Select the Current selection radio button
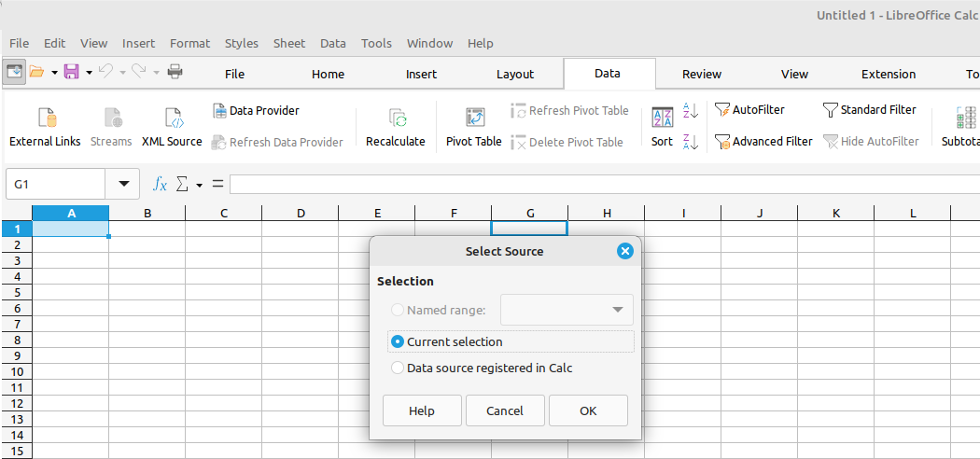Screen dimensions: 980x459 click(399, 342)
